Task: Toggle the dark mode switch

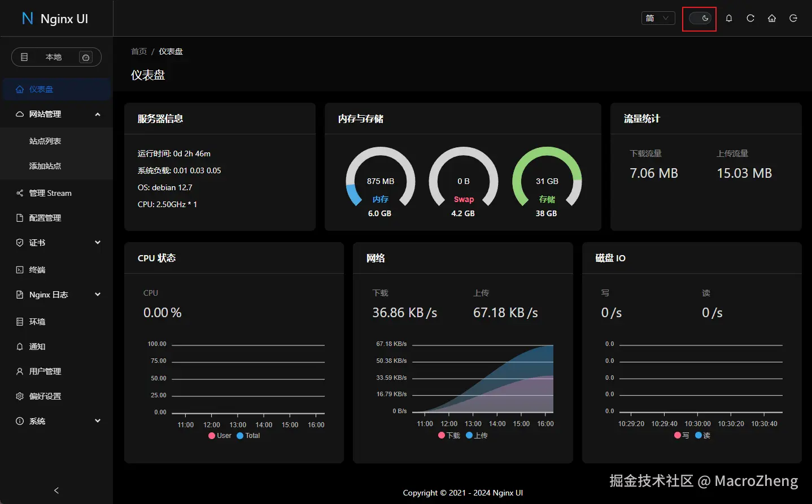Action: pyautogui.click(x=700, y=19)
